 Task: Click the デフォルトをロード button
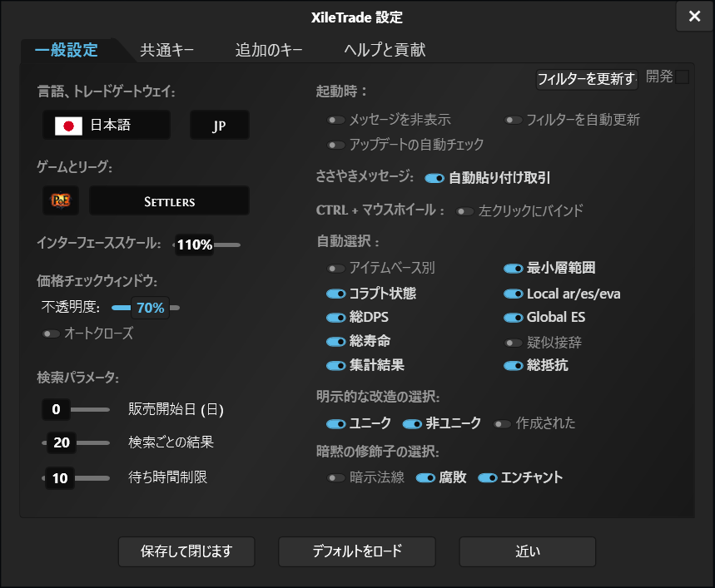pos(357,551)
